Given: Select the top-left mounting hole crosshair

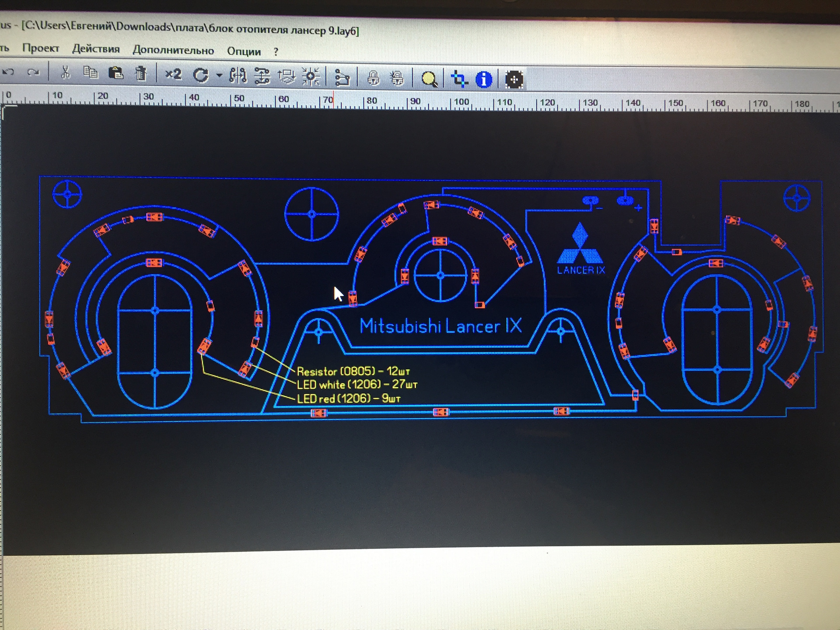Looking at the screenshot, I should [x=67, y=194].
